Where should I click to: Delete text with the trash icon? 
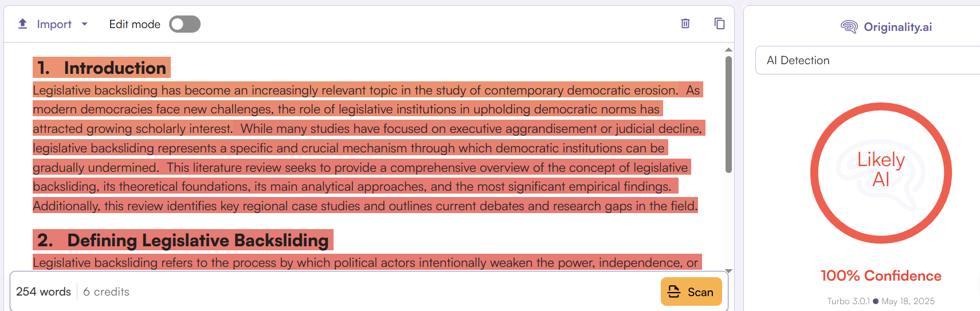[685, 23]
